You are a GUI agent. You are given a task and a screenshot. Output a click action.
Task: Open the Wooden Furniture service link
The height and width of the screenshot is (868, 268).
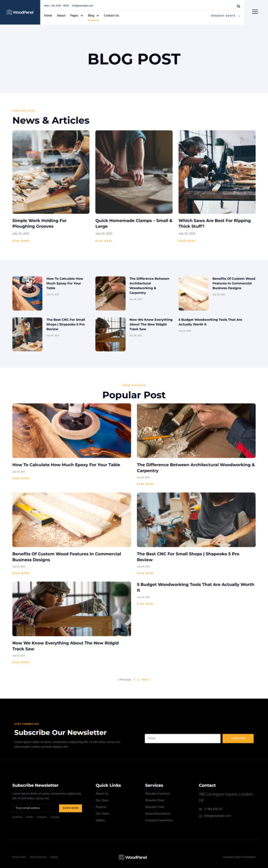[x=158, y=793]
